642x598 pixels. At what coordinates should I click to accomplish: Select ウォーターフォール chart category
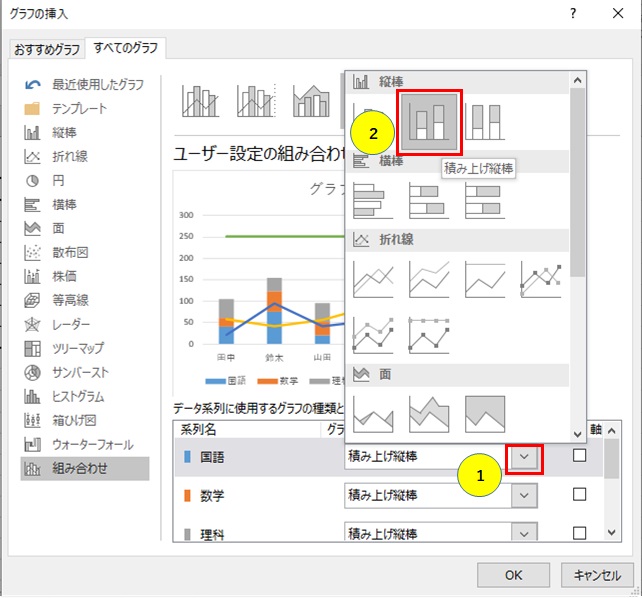pos(85,445)
